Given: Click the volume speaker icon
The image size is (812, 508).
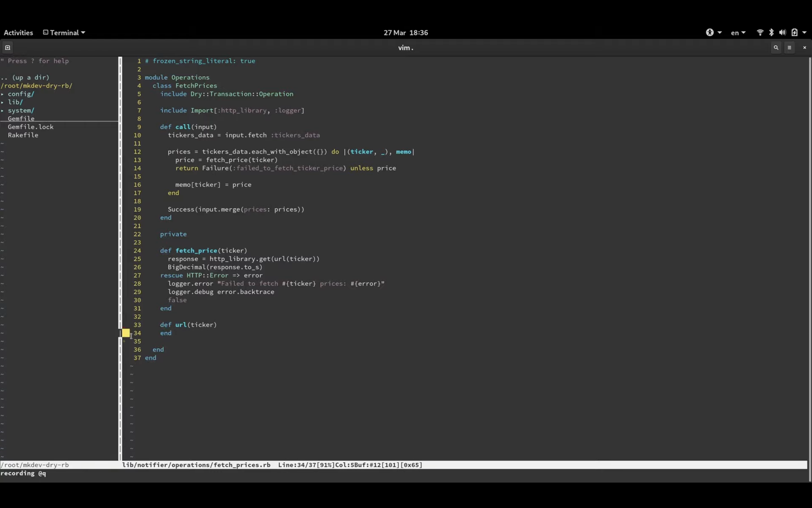Looking at the screenshot, I should point(782,33).
